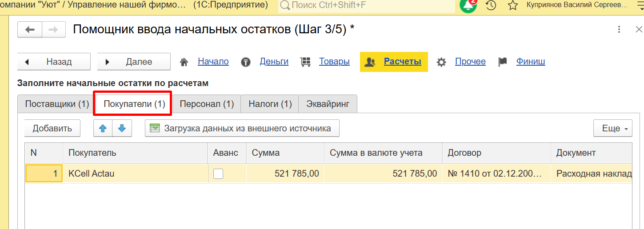
Task: Select the Эквайринг tab
Action: click(x=328, y=104)
